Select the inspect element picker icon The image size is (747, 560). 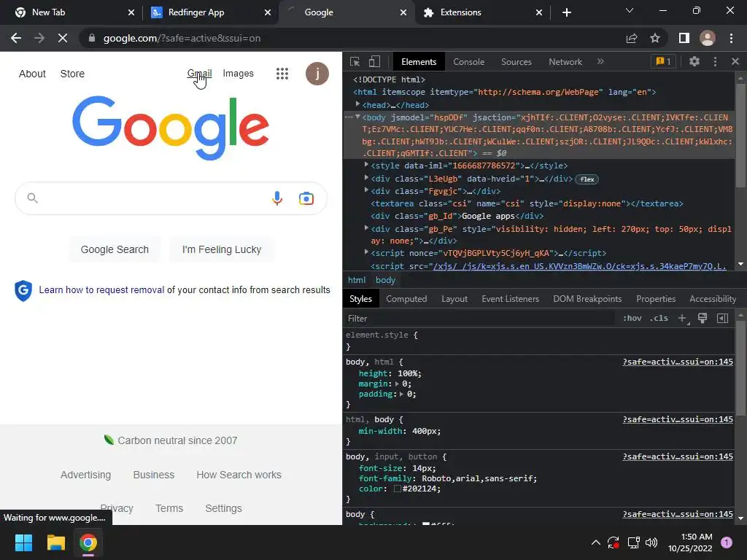click(355, 61)
